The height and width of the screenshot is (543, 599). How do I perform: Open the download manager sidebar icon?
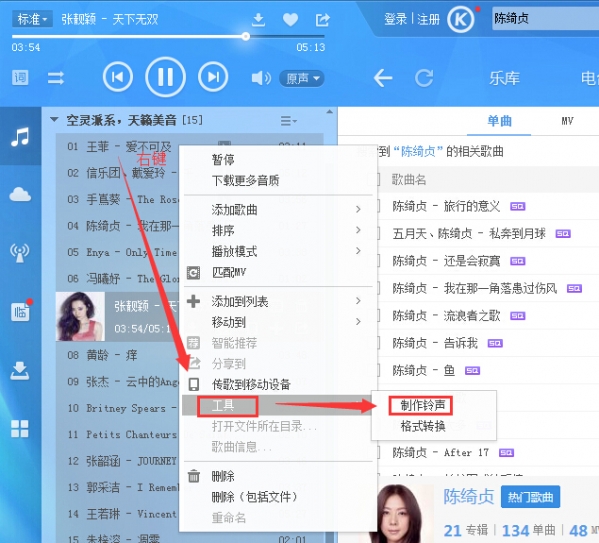click(x=20, y=371)
